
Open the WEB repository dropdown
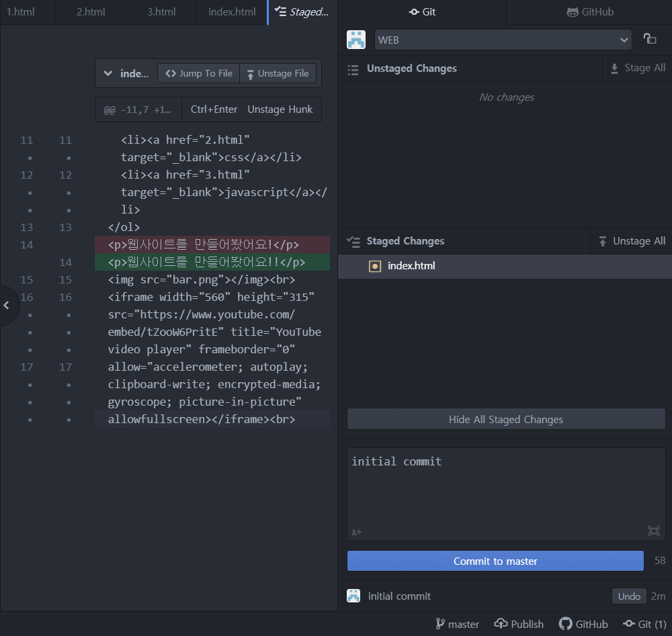(x=503, y=40)
